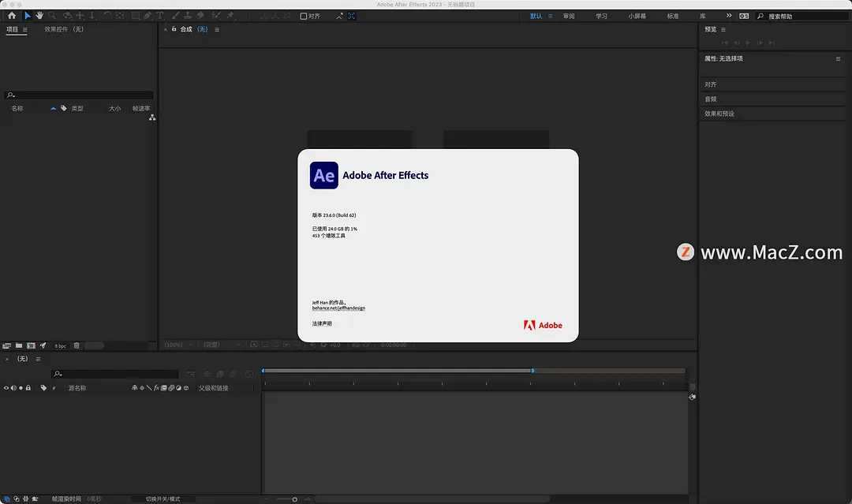This screenshot has width=852, height=504.
Task: Open the 默认 workspace menu
Action: click(550, 16)
